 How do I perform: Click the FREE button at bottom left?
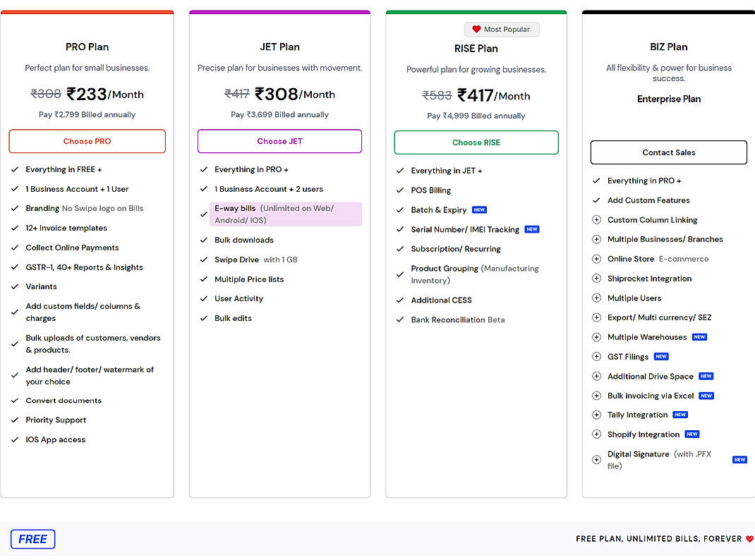pyautogui.click(x=32, y=539)
